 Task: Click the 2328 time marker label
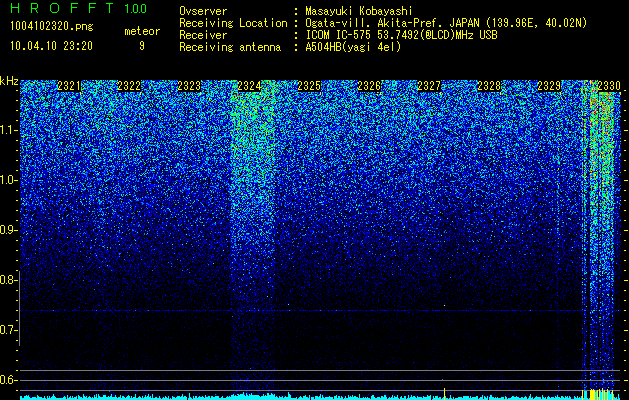[489, 86]
